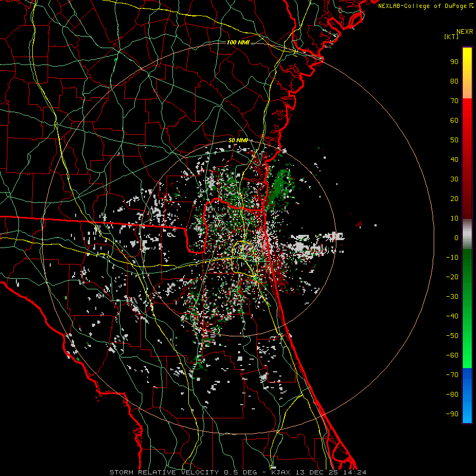476x476 pixels.
Task: Click the -90 scale value
Action: tap(452, 414)
